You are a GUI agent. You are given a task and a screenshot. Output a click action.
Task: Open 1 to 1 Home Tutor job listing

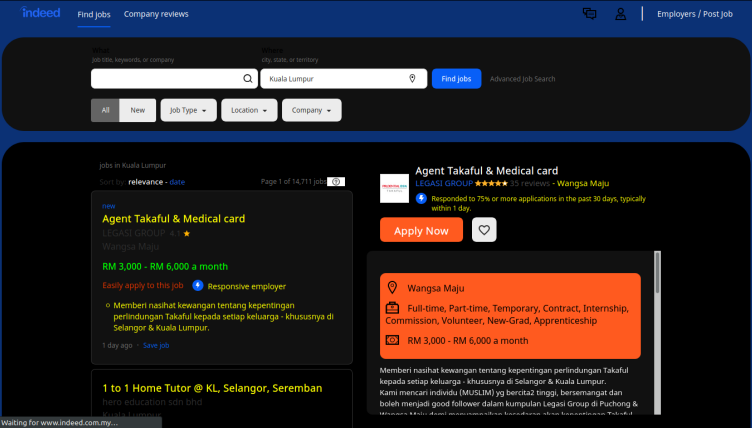click(212, 388)
